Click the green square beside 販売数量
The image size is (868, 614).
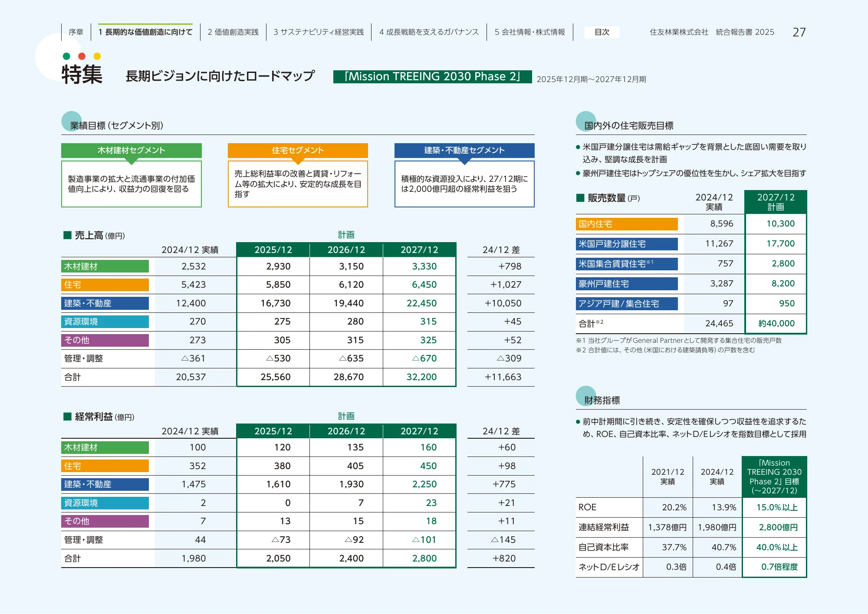[580, 198]
